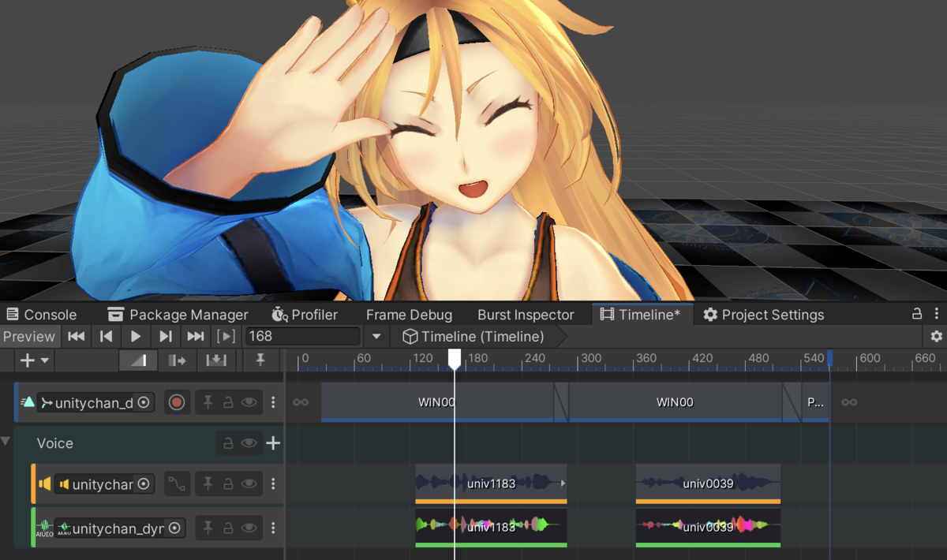Select the Replace edit mode icon

216,360
